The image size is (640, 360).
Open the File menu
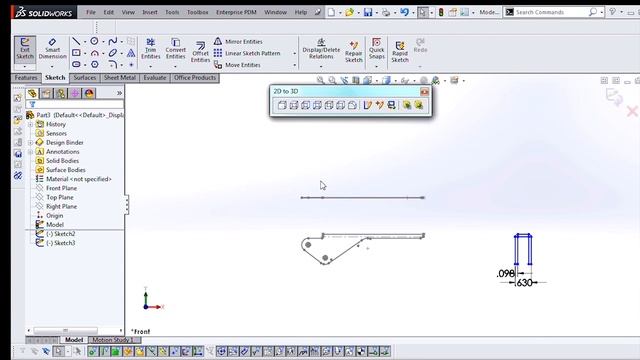(x=91, y=12)
